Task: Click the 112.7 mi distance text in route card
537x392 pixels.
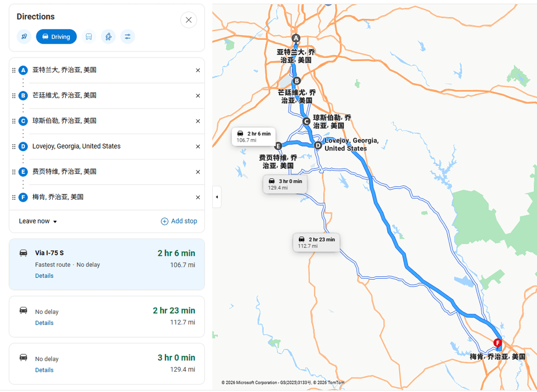Action: click(182, 322)
